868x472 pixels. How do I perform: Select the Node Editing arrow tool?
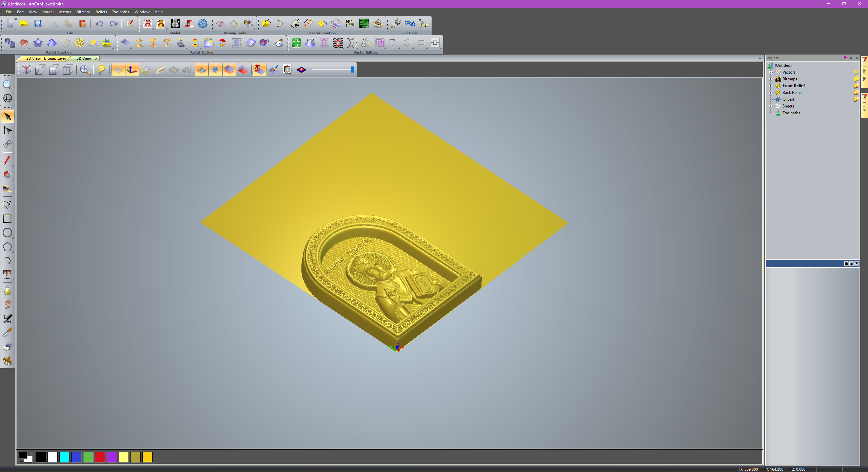[7, 130]
